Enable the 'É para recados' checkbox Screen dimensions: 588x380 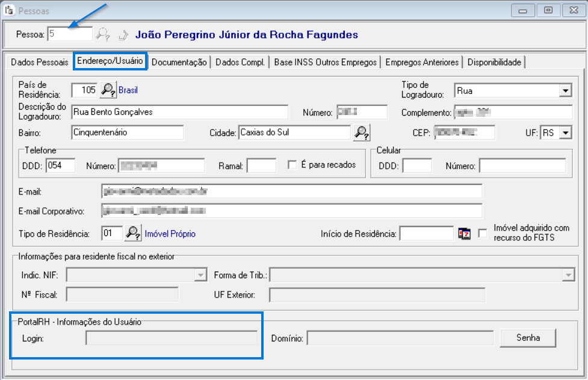click(x=292, y=165)
